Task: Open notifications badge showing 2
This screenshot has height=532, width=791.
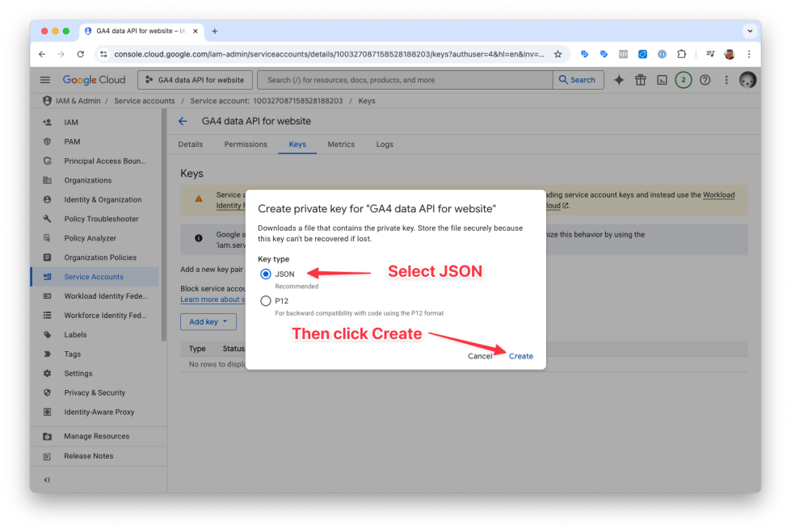Action: pyautogui.click(x=684, y=80)
